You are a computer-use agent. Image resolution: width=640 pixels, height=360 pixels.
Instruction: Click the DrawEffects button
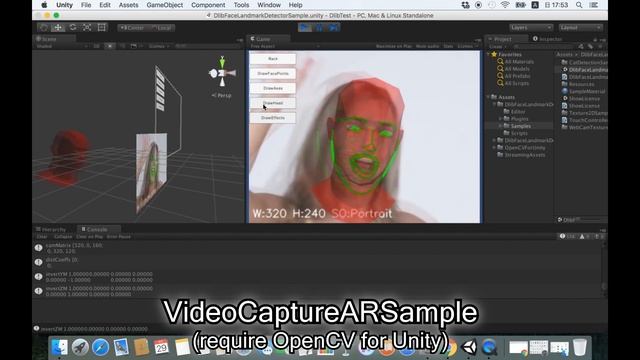click(x=273, y=118)
